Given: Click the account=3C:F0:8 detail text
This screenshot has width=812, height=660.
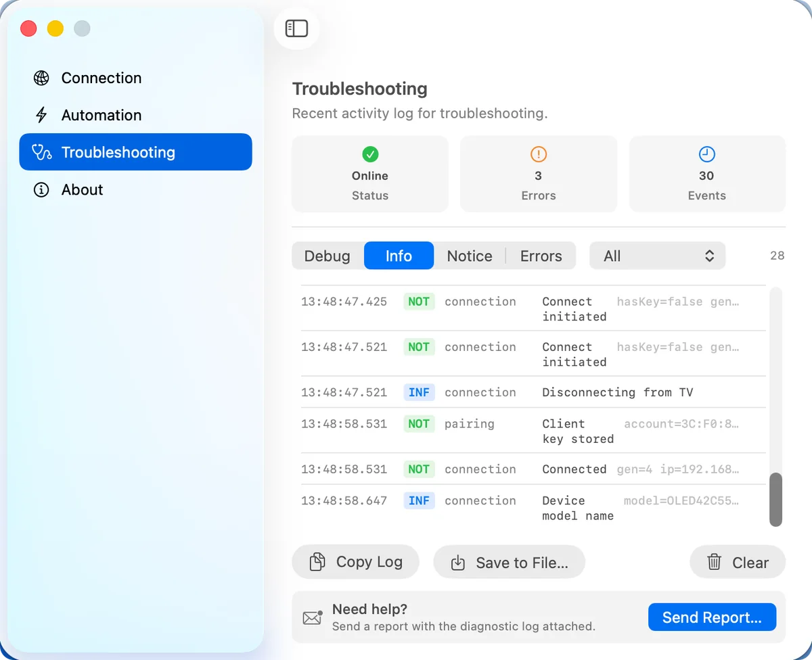Looking at the screenshot, I should pyautogui.click(x=681, y=424).
